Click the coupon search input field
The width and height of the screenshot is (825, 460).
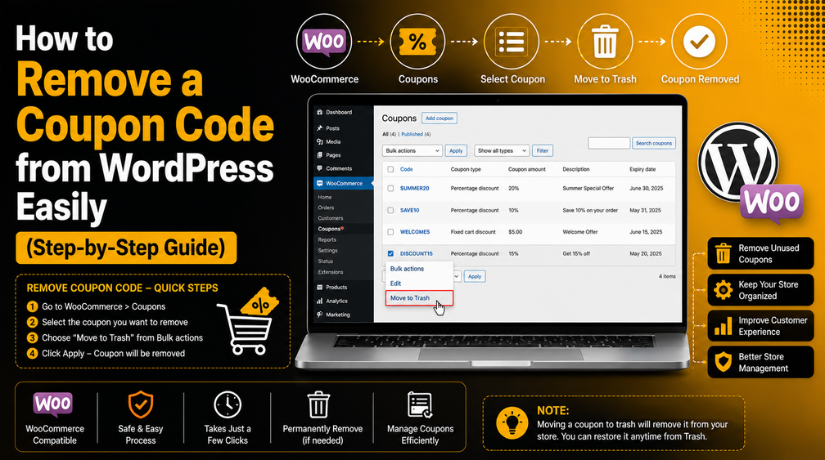[609, 143]
